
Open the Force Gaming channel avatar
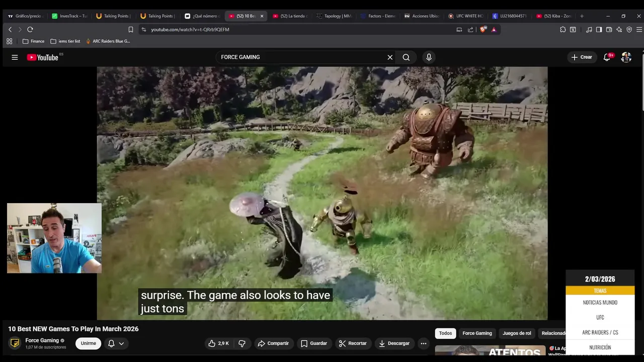[x=15, y=343]
